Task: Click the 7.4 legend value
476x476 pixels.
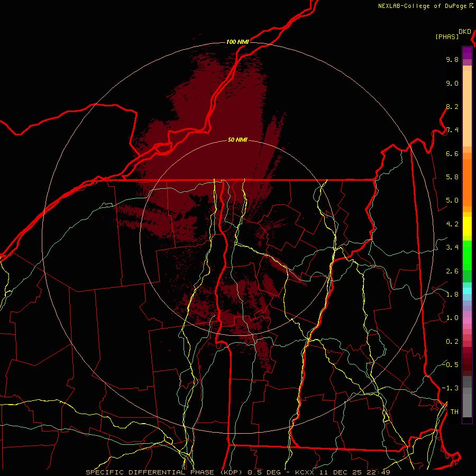Action: (452, 130)
